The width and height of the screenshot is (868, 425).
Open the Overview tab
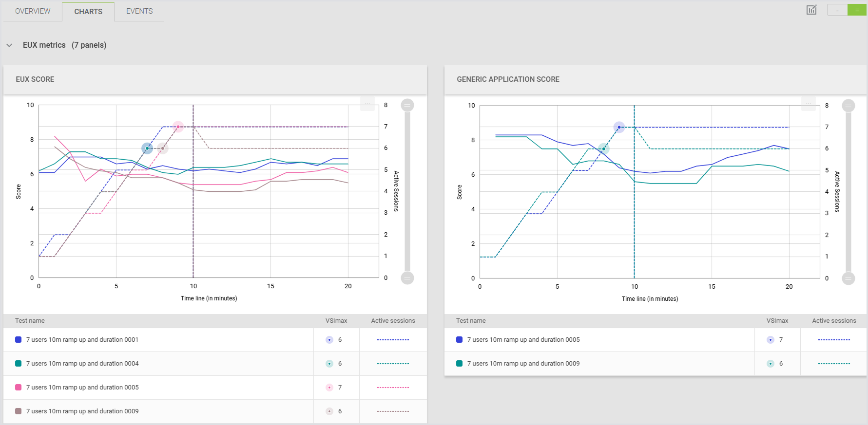(x=33, y=11)
